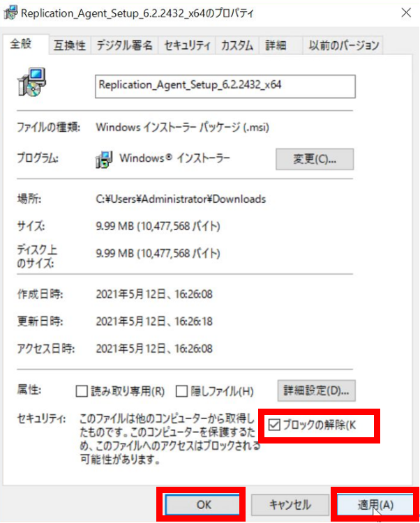Click the 更新日時 timestamp 16:26:18
Viewport: 420px width, 523px height.
point(154,322)
